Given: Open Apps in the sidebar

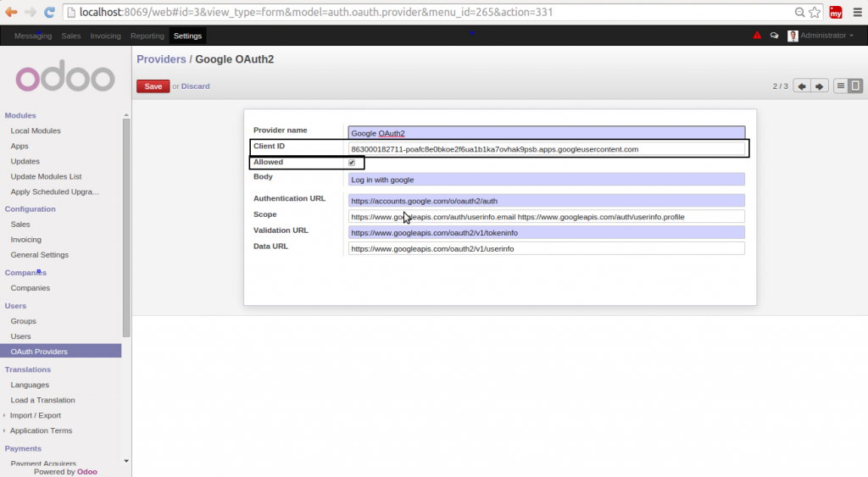Looking at the screenshot, I should [x=19, y=146].
